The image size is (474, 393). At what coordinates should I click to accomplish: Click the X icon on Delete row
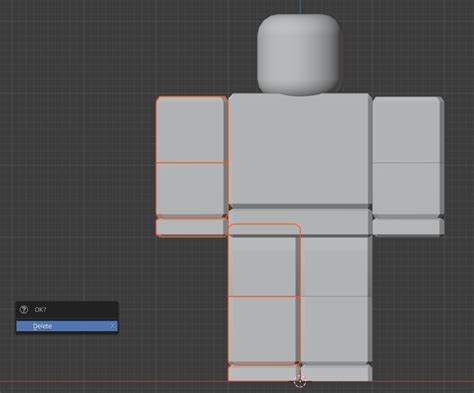point(113,326)
